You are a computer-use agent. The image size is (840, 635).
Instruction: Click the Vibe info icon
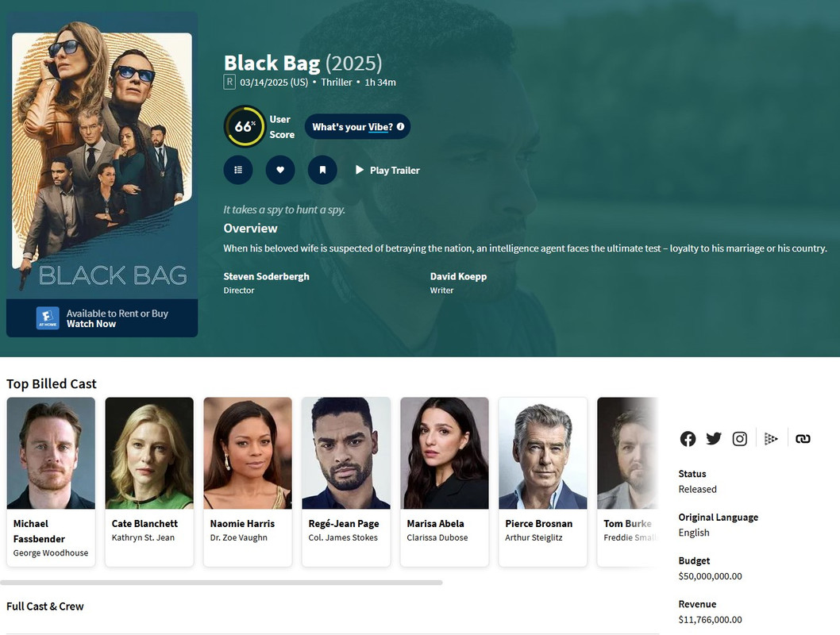(x=400, y=126)
